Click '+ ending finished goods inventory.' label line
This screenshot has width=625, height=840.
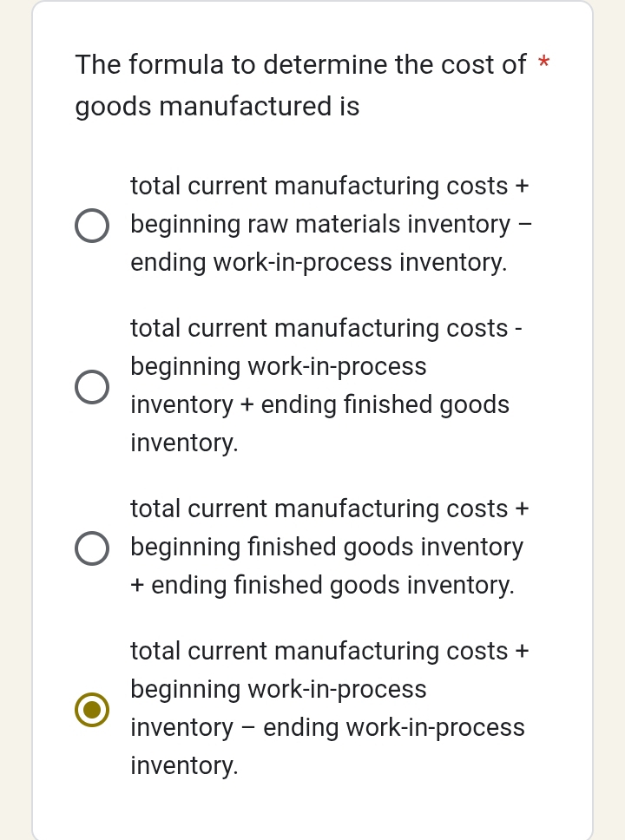tap(322, 586)
